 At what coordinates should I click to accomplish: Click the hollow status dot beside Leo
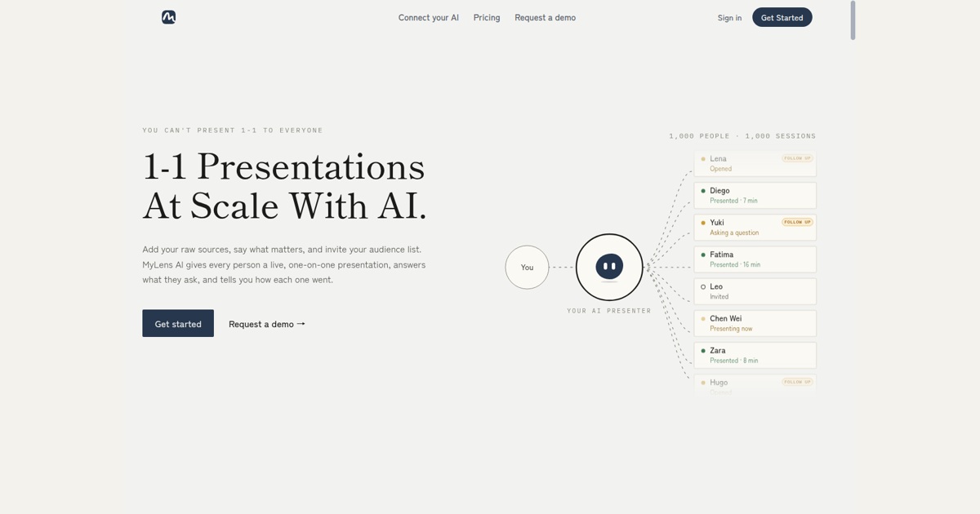(x=703, y=286)
